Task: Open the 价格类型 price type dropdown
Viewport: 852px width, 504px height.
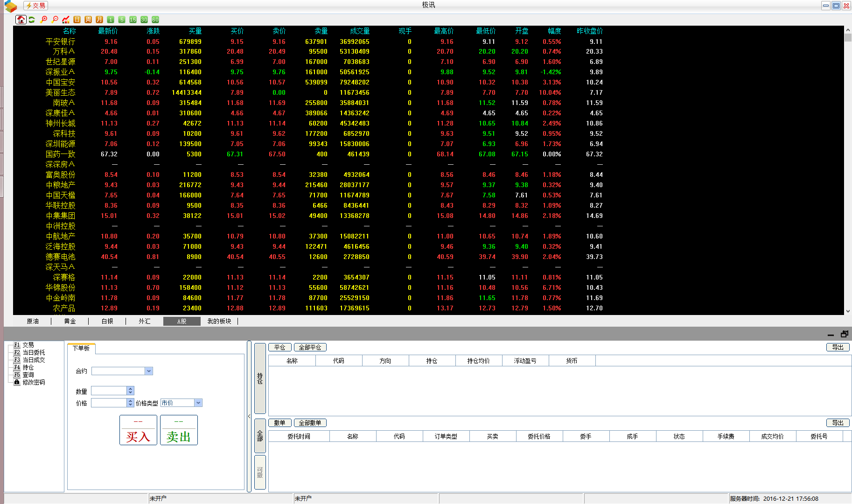Action: [x=198, y=403]
